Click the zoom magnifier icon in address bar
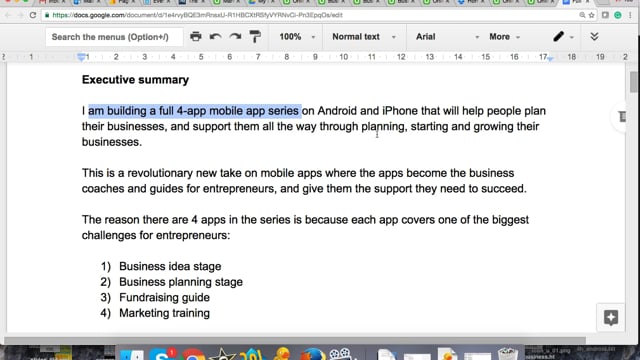 coord(582,15)
